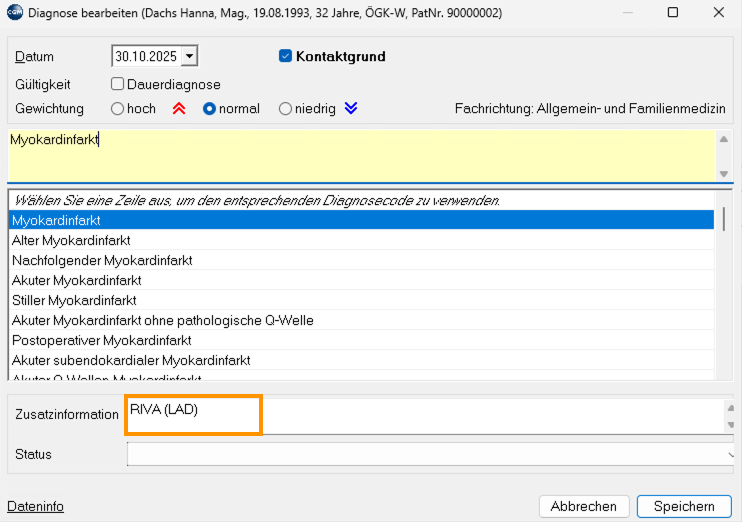The width and height of the screenshot is (742, 522).
Task: Select the 'hoch' weighting radio button
Action: click(118, 109)
